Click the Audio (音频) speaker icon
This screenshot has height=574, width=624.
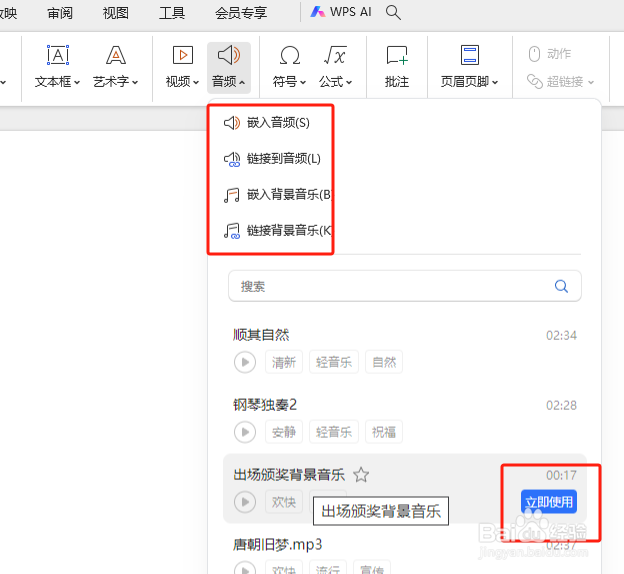(x=229, y=55)
